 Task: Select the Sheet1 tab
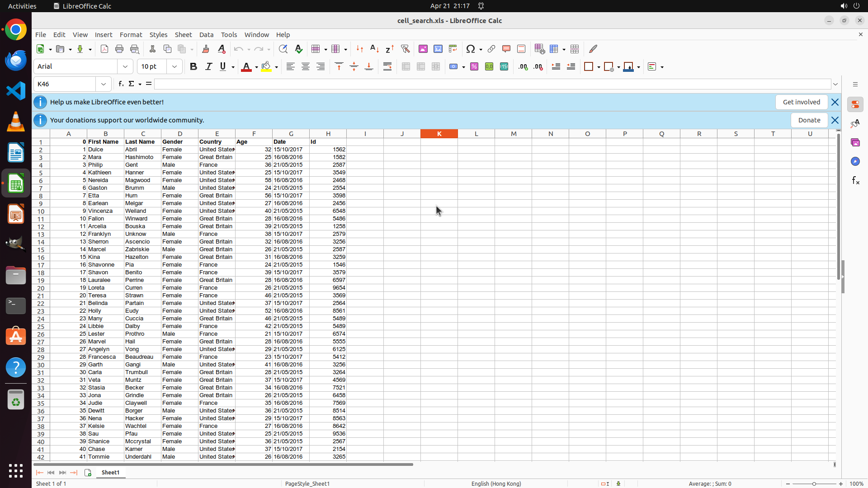[x=110, y=473]
